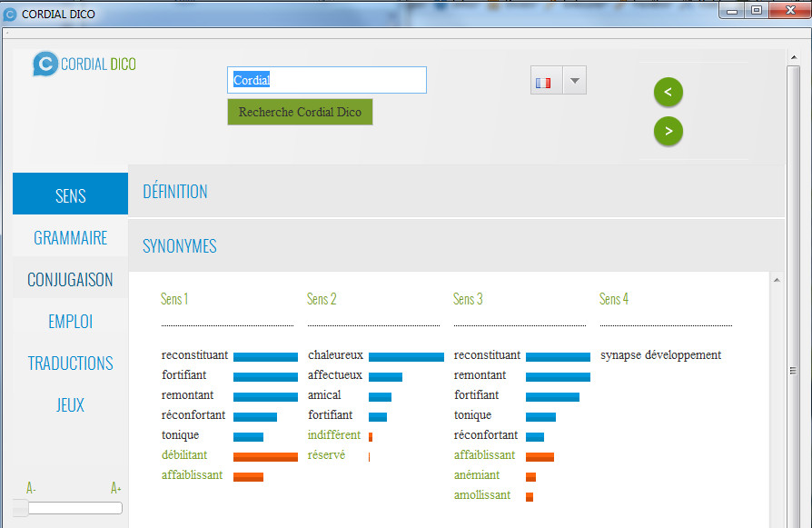812x528 pixels.
Task: Click antonym 'affaiblissant' under Sens 3
Action: (485, 455)
